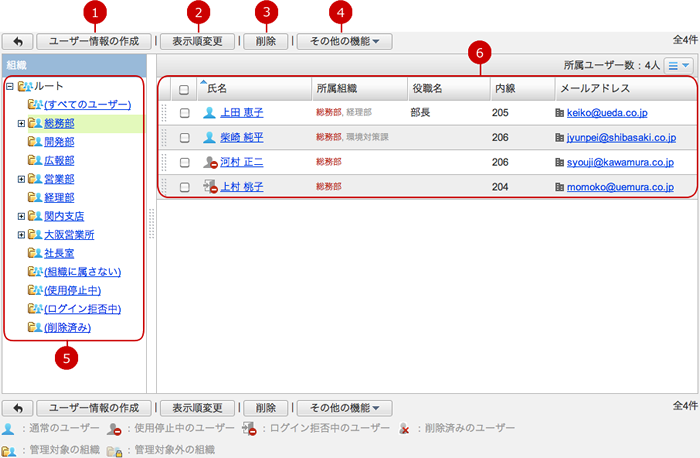Click the mail icon next to keiko@ueda.co.jp
This screenshot has width=700, height=458.
[559, 113]
